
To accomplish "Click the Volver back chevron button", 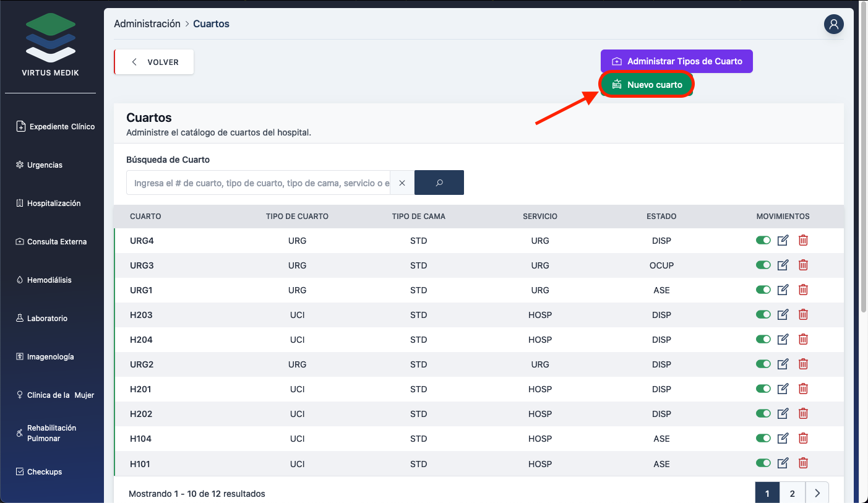I will coord(154,62).
